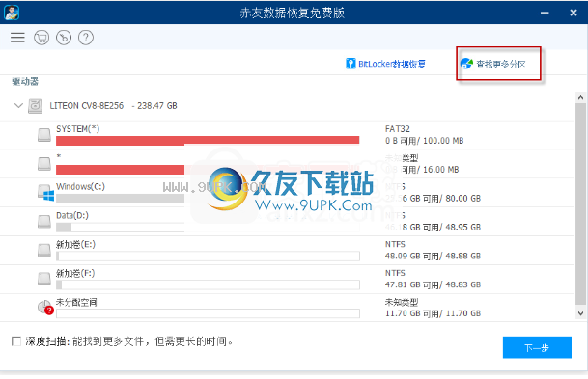Viewport: 588px width, 379px height.
Task: Select the SYSTEM(*) partition drive icon
Action: [44, 135]
